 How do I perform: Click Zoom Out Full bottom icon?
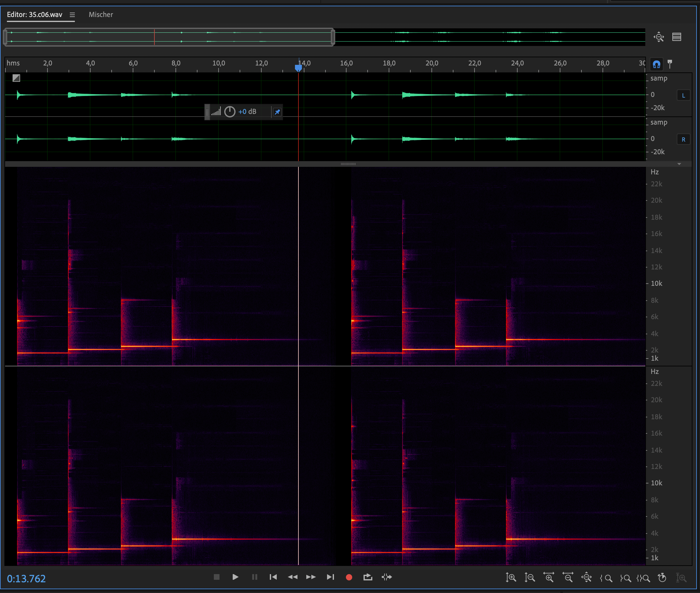pyautogui.click(x=586, y=578)
